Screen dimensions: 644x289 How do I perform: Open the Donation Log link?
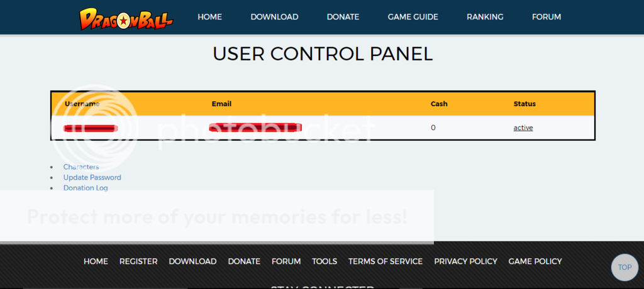tap(86, 188)
